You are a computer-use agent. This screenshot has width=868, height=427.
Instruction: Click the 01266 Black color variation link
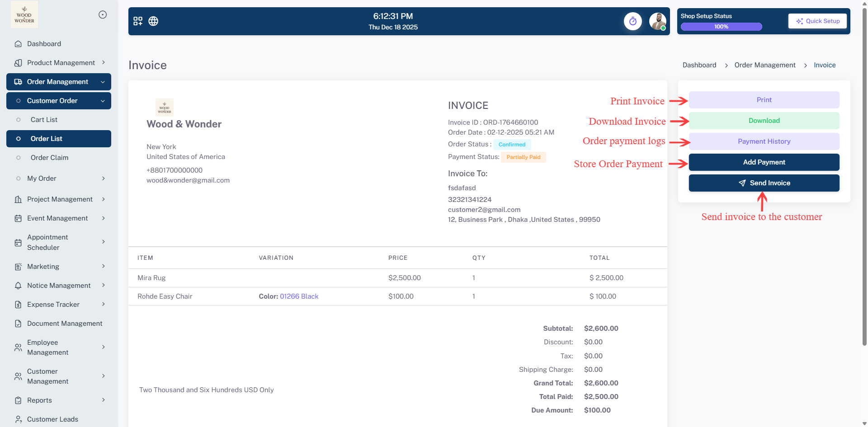(299, 296)
